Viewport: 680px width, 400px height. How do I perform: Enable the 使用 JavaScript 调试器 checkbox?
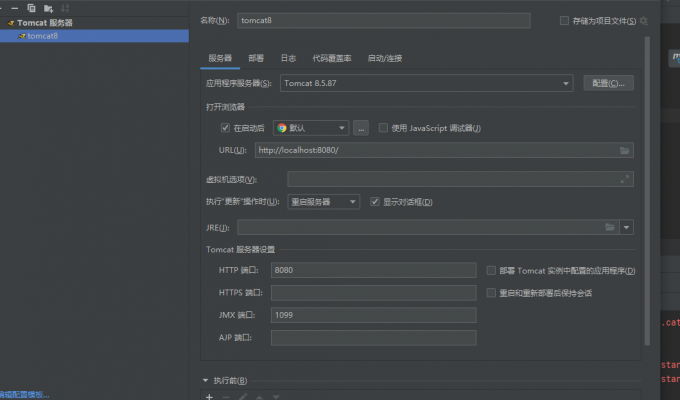pyautogui.click(x=383, y=128)
